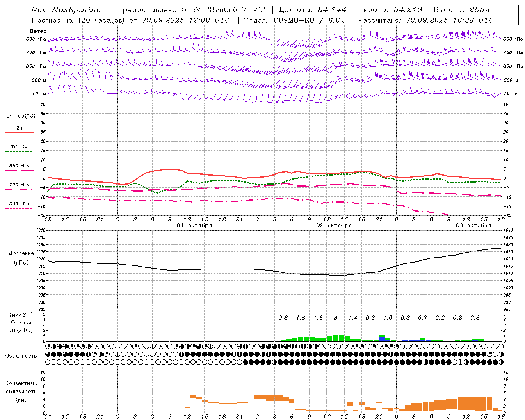This screenshot has width=525, height=420.
Task: Click the dashed line sample under temperature legend 500 гПа
Action: point(18,209)
